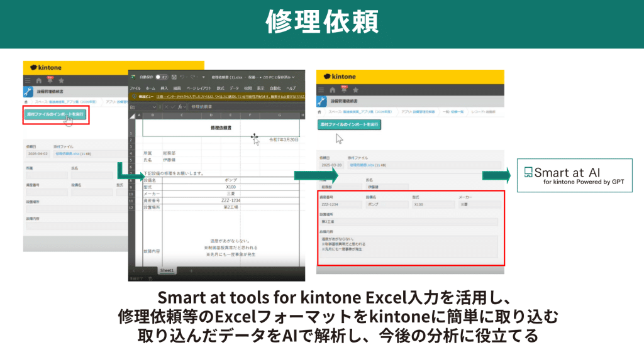Click the 修理依頼書 title cell in Excel
Viewport: 644px width, 362px height.
click(221, 128)
